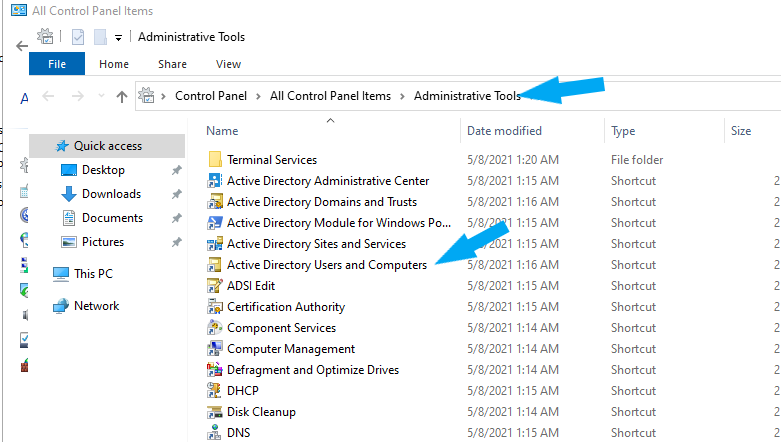781x442 pixels.
Task: Expand the chevron after Control Panel breadcrumb
Action: click(x=258, y=96)
